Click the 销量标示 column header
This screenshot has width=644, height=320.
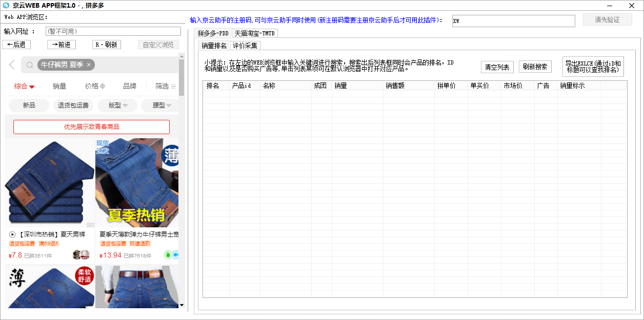pyautogui.click(x=579, y=86)
